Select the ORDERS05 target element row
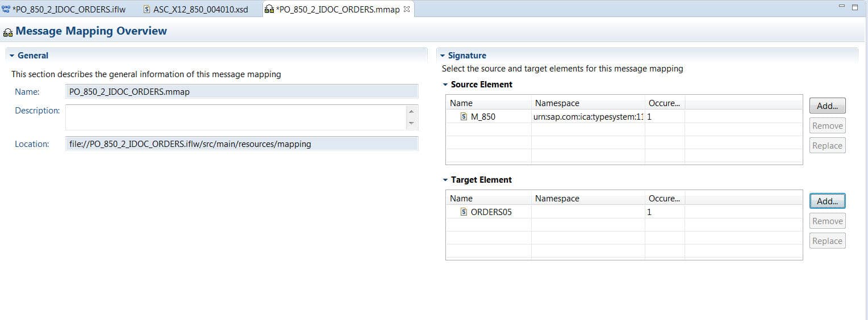The height and width of the screenshot is (320, 868). [491, 212]
